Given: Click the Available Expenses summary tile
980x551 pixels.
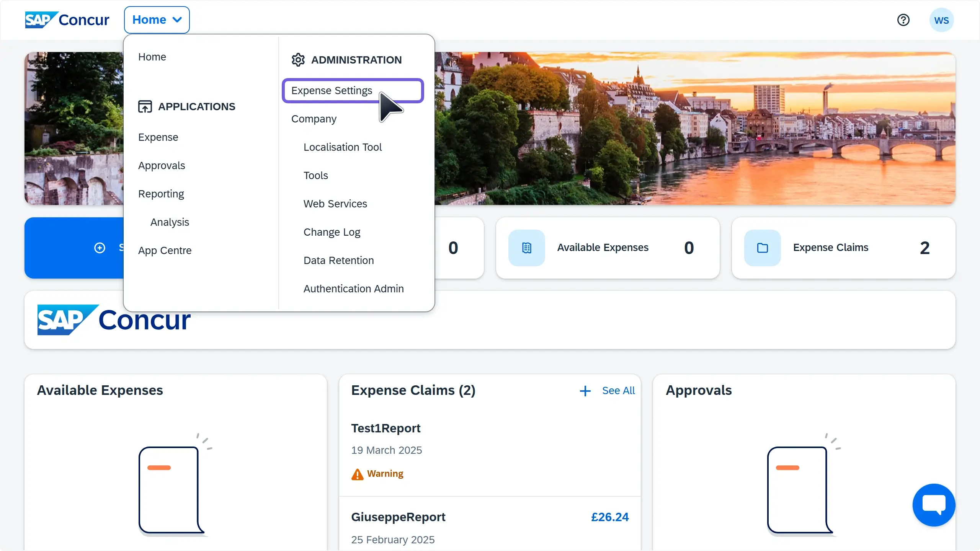Looking at the screenshot, I should (608, 248).
